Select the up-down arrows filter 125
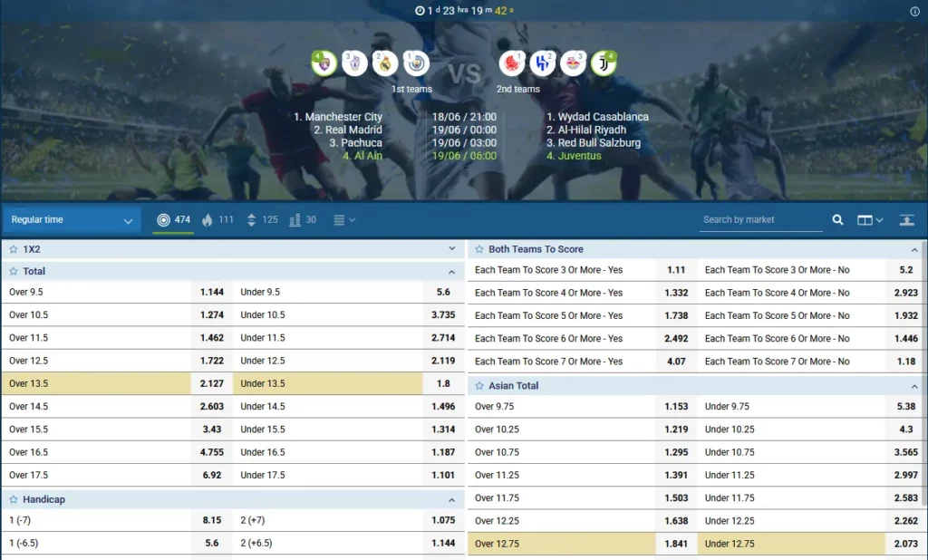The width and height of the screenshot is (928, 560). [x=260, y=219]
